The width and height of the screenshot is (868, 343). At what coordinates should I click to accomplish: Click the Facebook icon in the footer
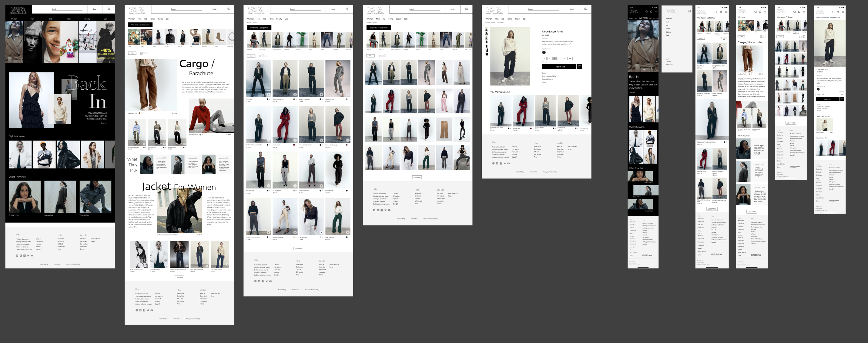(25, 255)
